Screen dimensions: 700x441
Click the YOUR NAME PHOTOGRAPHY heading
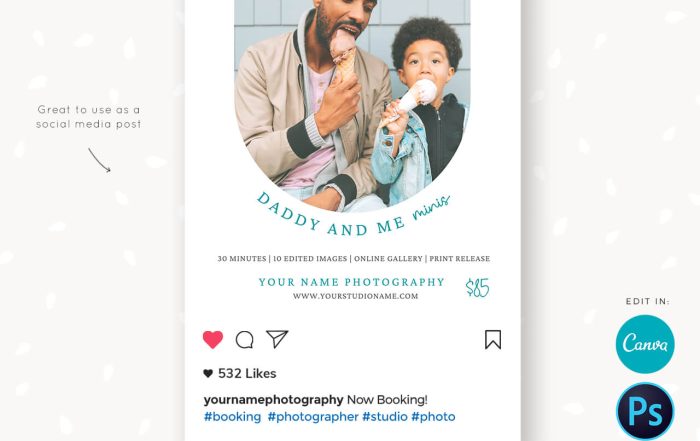(x=352, y=282)
